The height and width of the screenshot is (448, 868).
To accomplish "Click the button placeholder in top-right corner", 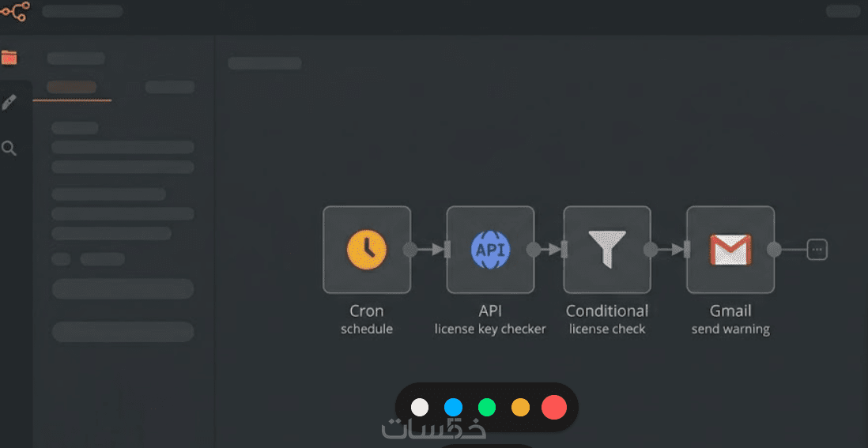I will (842, 11).
